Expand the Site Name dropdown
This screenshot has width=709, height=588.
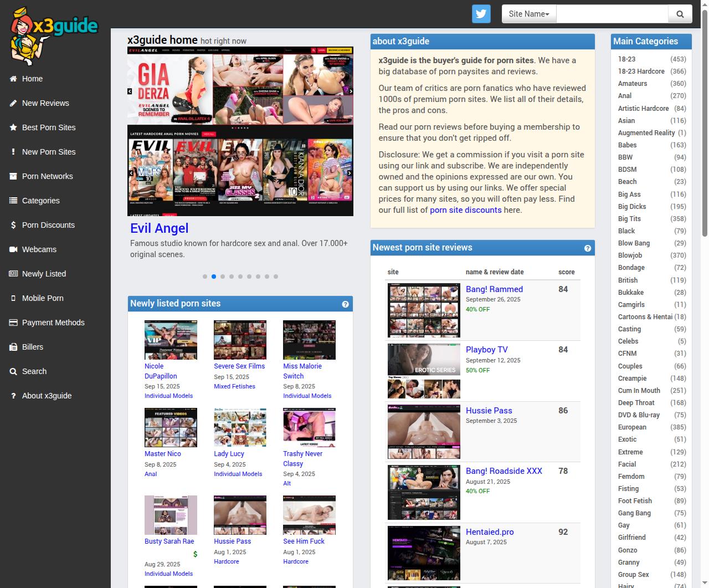pyautogui.click(x=528, y=14)
